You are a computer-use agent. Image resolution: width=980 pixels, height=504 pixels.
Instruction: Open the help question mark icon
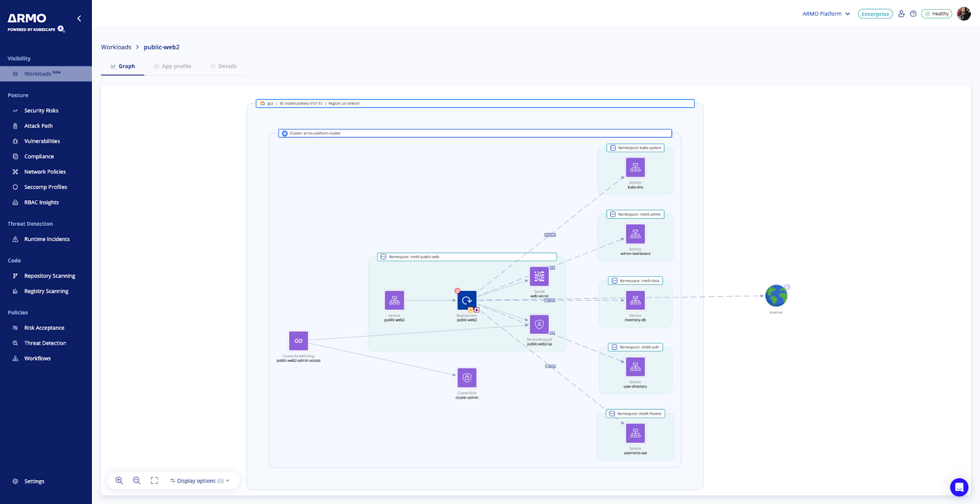[913, 13]
